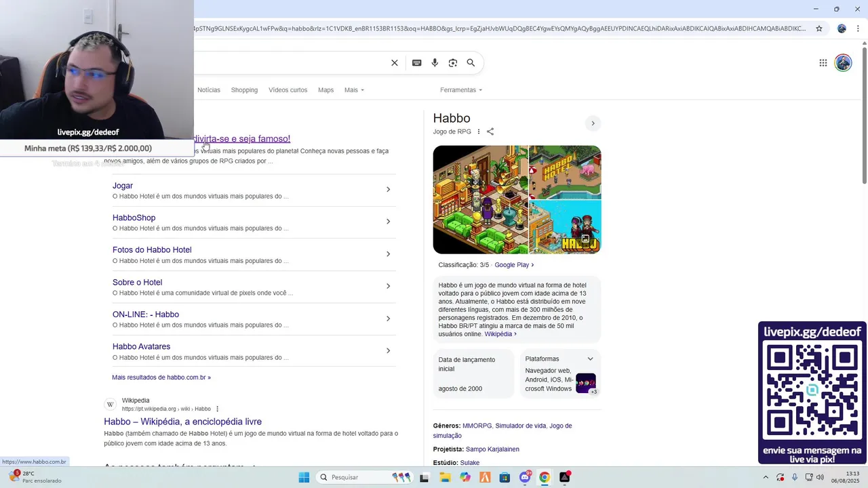
Task: Clear the search box with the X icon
Action: (x=395, y=63)
